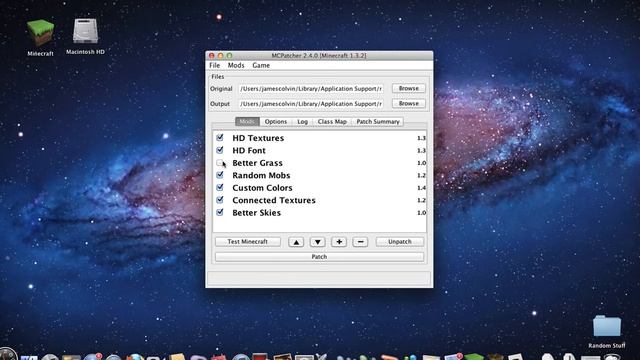Click the Original file path field
The height and width of the screenshot is (360, 640).
[311, 89]
